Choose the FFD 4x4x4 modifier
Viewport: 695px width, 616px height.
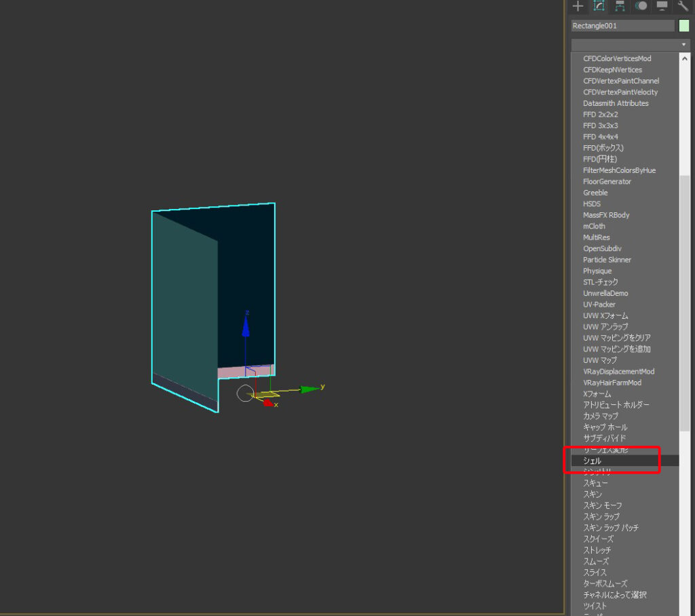(x=600, y=136)
